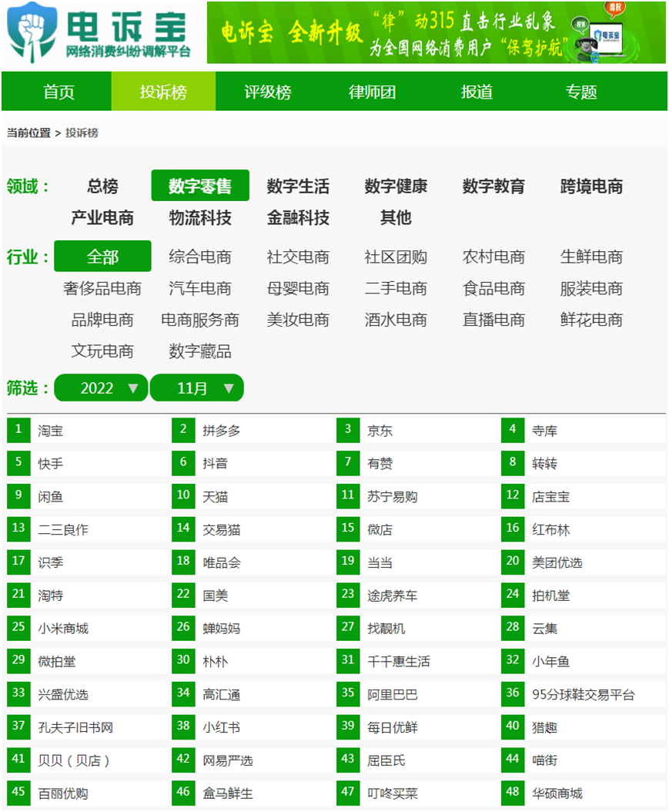Open the 投诉榜 navigation tab
Viewport: 669px width, 812px height.
tap(163, 92)
